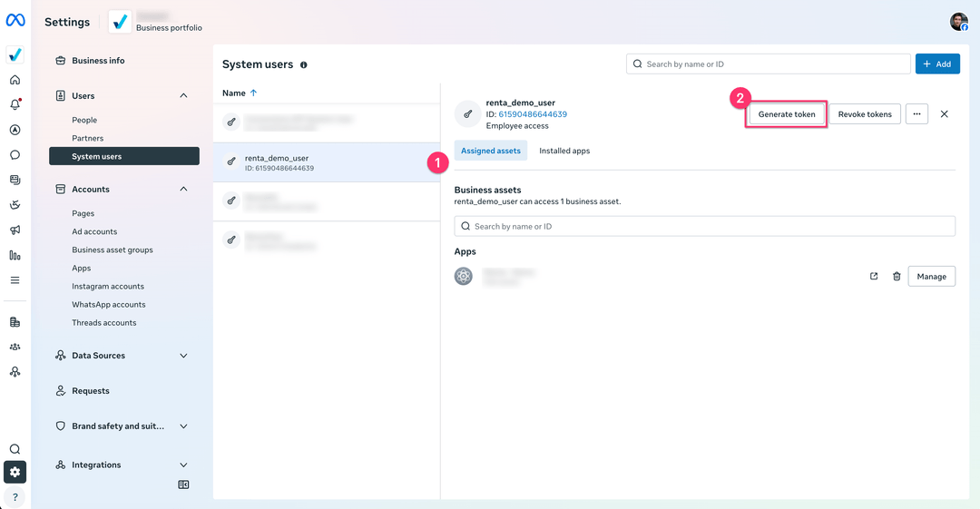Viewport: 980px width, 509px height.
Task: Open WhatsApp accounts item
Action: click(109, 305)
